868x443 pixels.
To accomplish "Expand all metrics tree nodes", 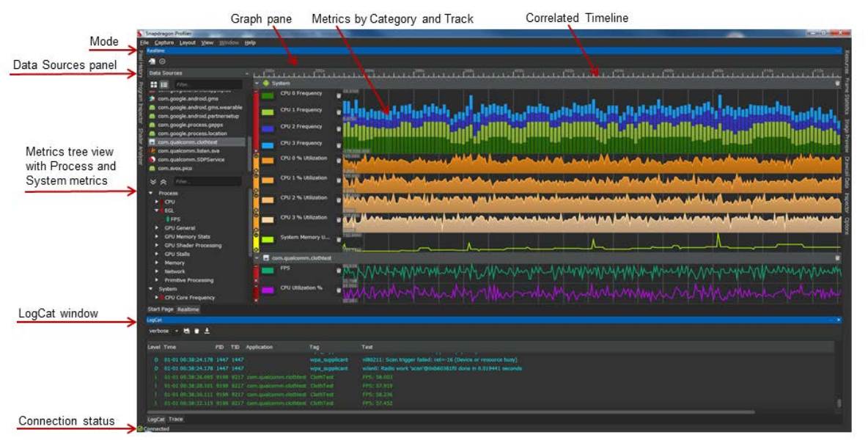I will 153,182.
